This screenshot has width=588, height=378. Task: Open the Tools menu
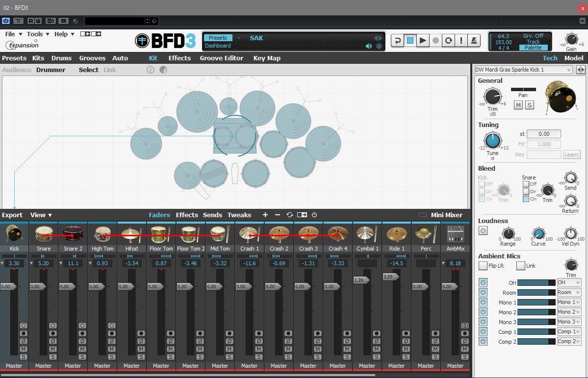pyautogui.click(x=38, y=34)
